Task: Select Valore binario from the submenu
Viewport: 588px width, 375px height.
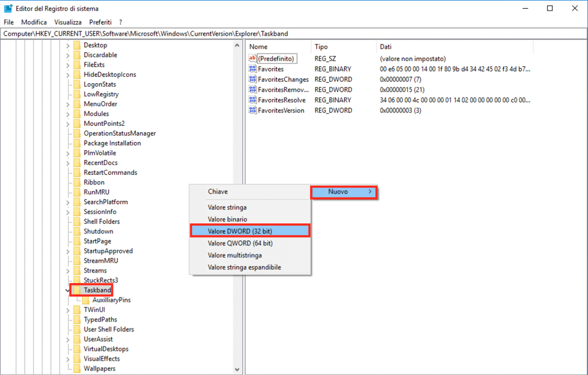Action: tap(250, 219)
